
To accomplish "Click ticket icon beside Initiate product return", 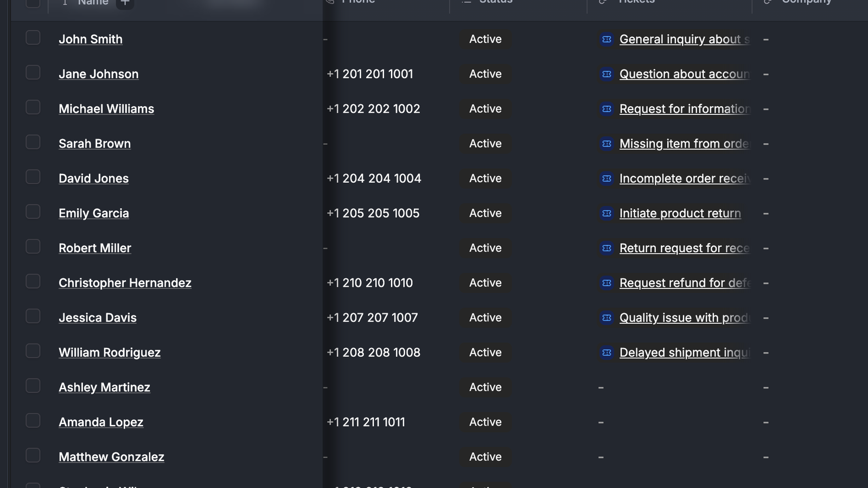I will [x=607, y=213].
